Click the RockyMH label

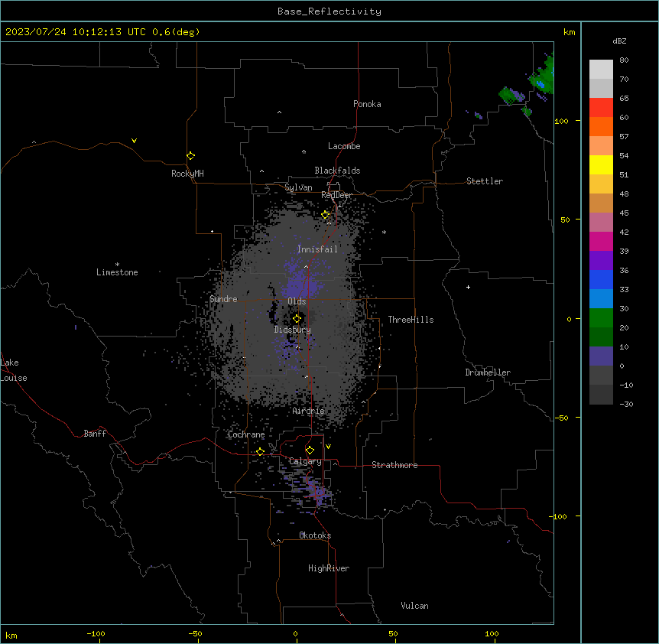point(187,174)
